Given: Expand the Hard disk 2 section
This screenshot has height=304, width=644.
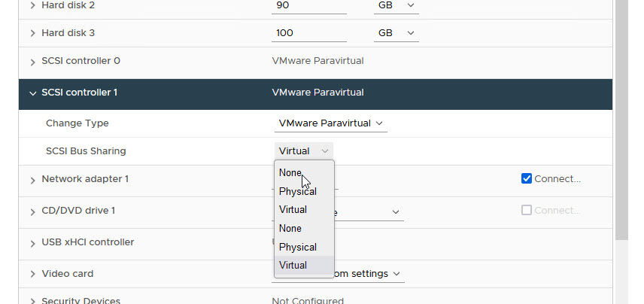Looking at the screenshot, I should [x=32, y=5].
